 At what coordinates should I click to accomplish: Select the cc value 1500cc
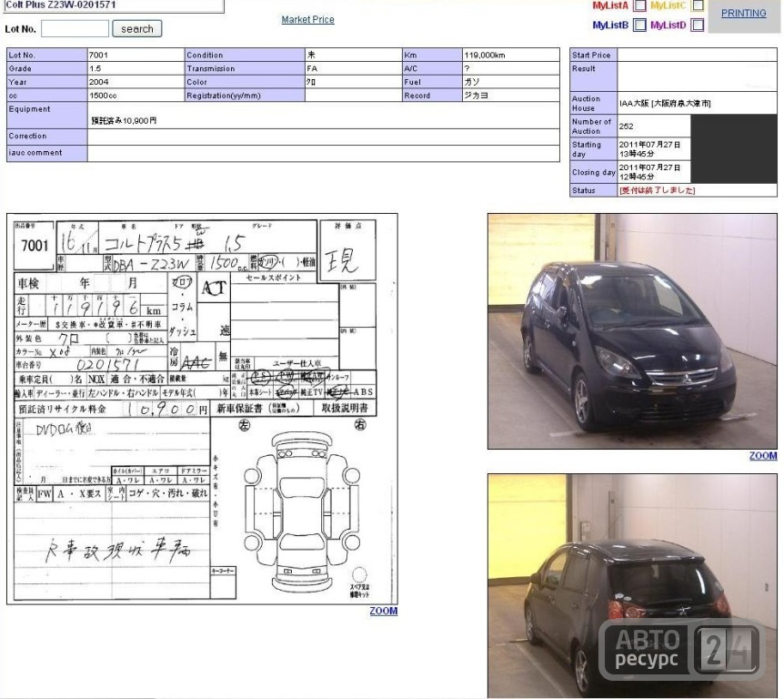pos(103,96)
